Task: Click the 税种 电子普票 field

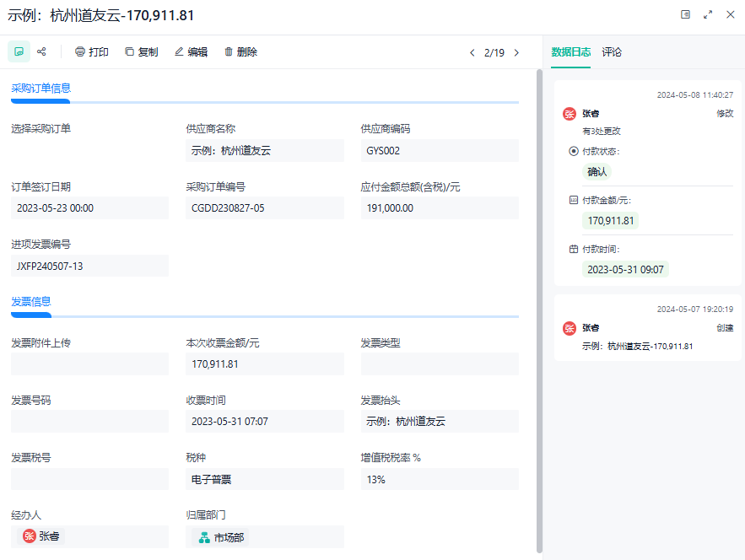Action: coord(265,479)
